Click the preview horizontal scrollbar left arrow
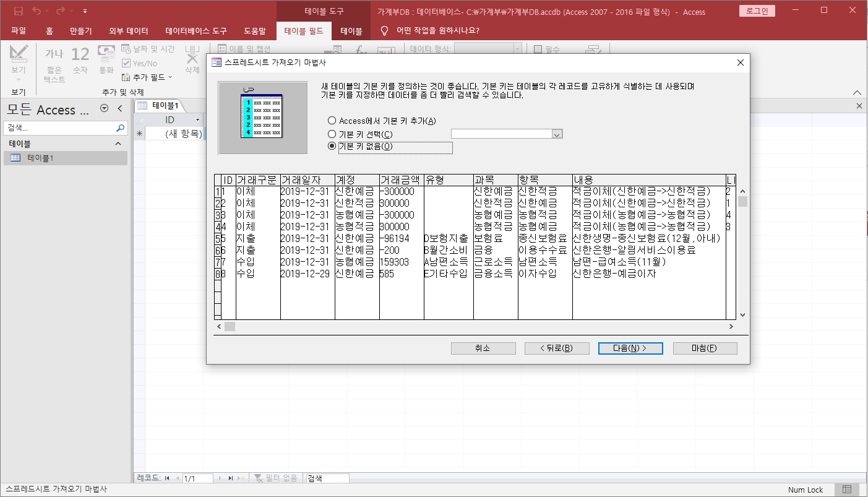Viewport: 868px width, 497px height. click(218, 326)
